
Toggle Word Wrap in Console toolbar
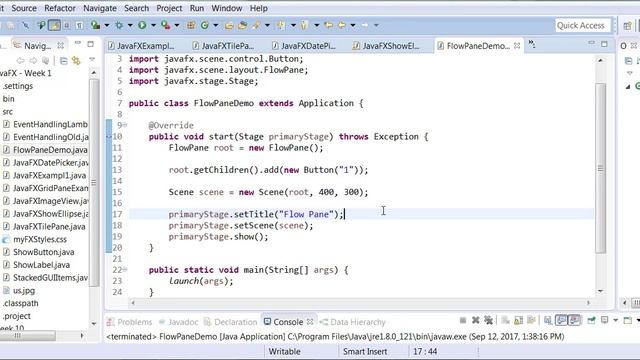pos(531,320)
